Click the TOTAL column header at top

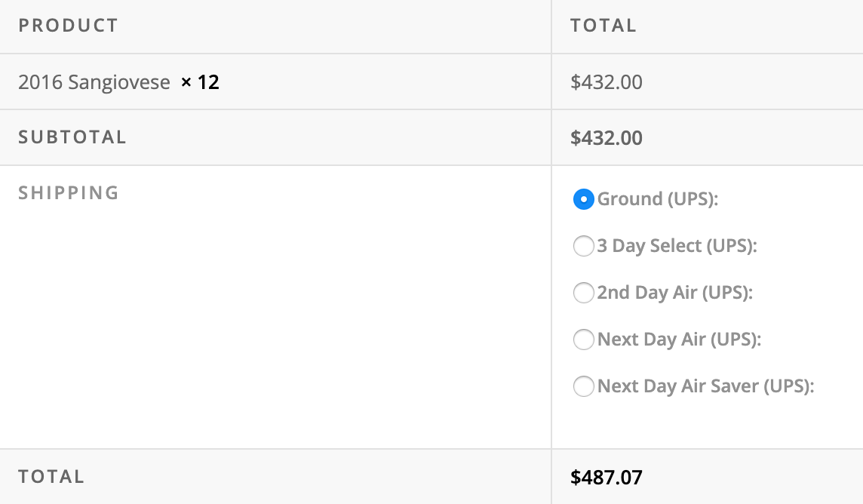pos(603,26)
